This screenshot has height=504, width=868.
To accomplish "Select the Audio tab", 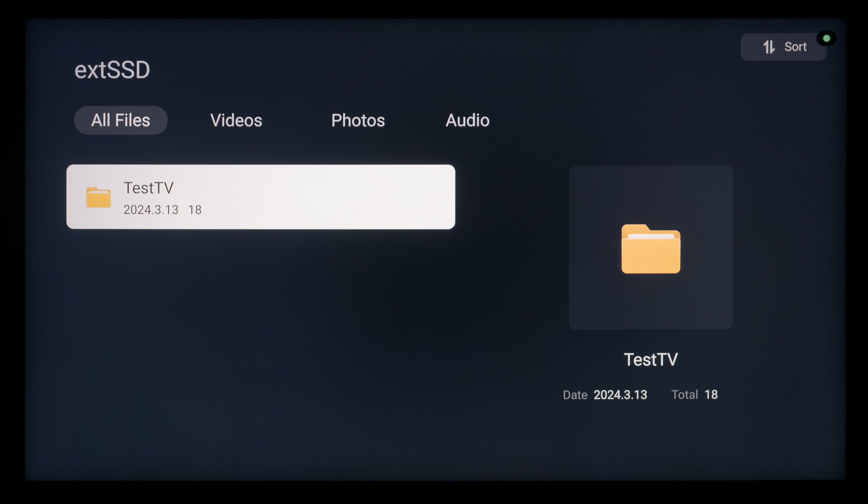I will coord(467,120).
